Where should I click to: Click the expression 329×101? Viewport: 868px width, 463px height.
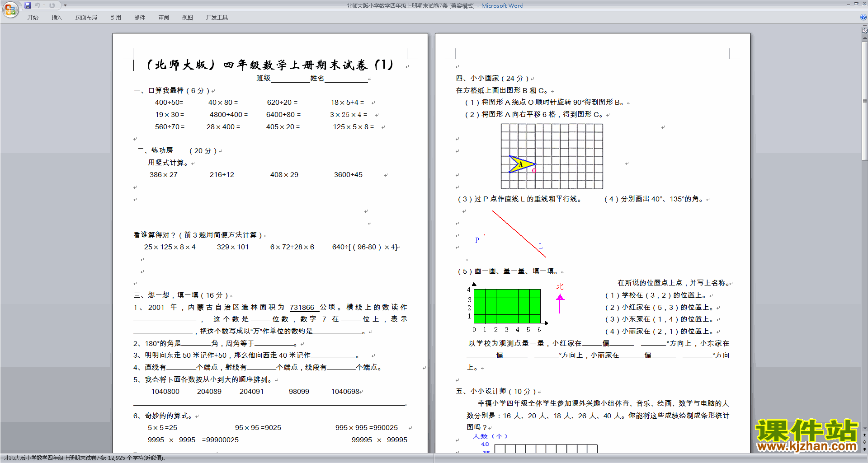click(233, 247)
